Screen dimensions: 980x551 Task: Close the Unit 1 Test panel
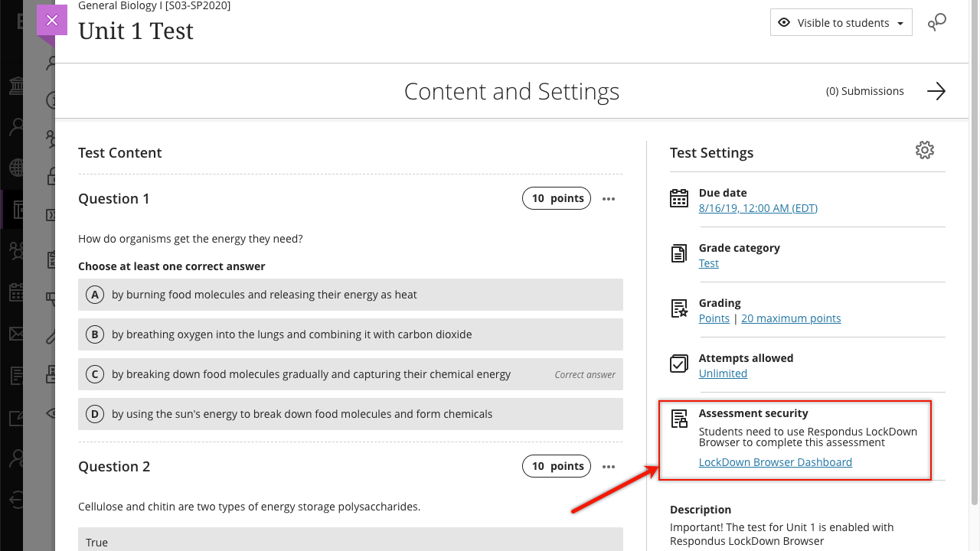[52, 20]
